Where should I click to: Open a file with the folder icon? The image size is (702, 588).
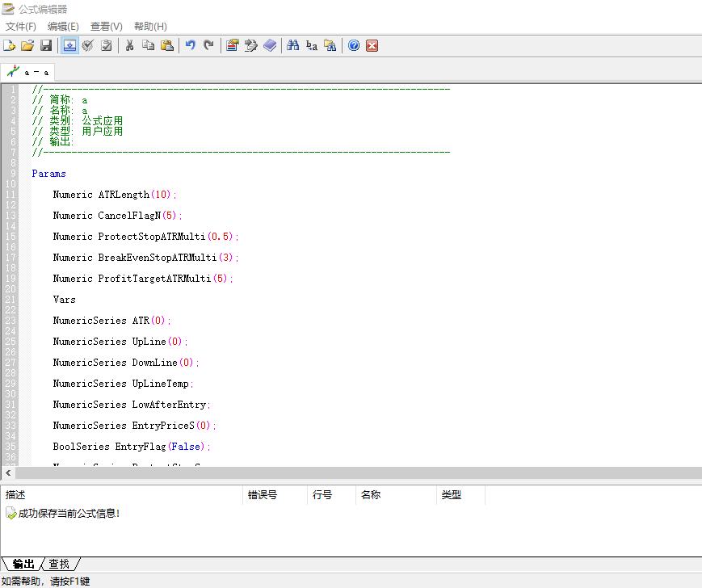pos(27,46)
